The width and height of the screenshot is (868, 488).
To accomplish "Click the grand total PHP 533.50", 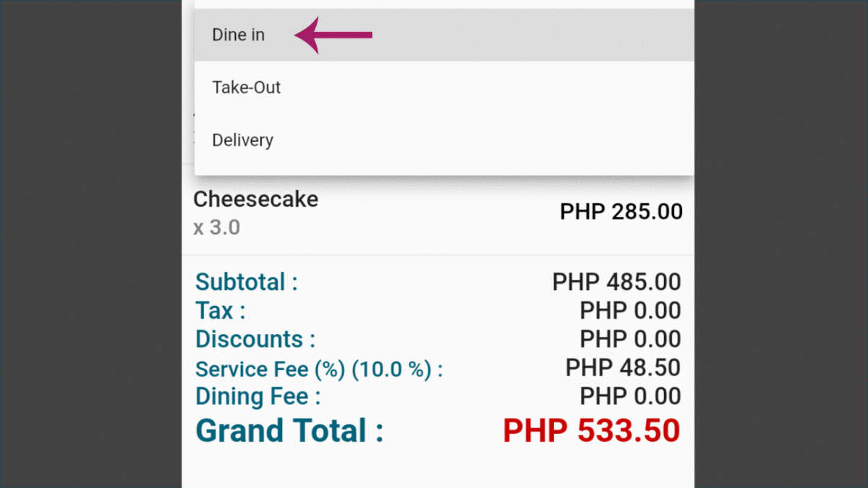I will [x=592, y=431].
